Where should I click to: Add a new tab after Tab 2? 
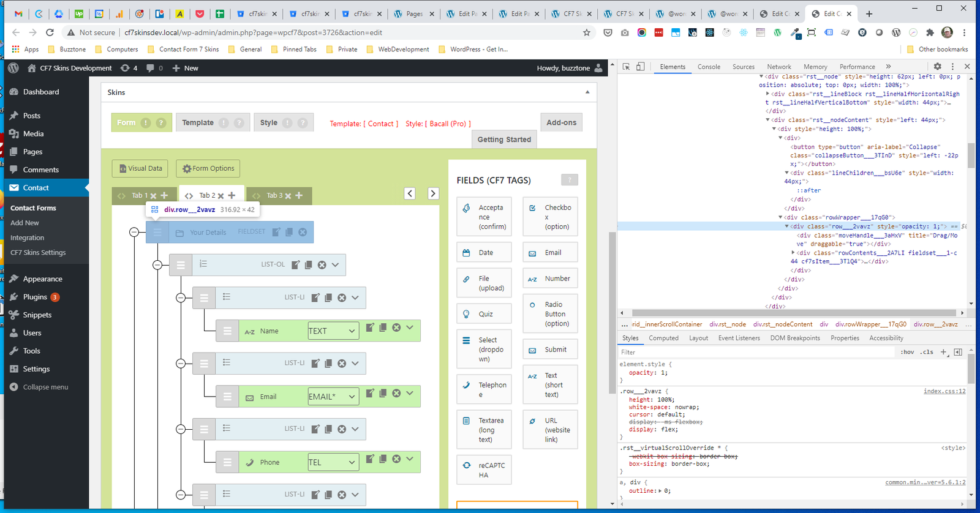232,195
